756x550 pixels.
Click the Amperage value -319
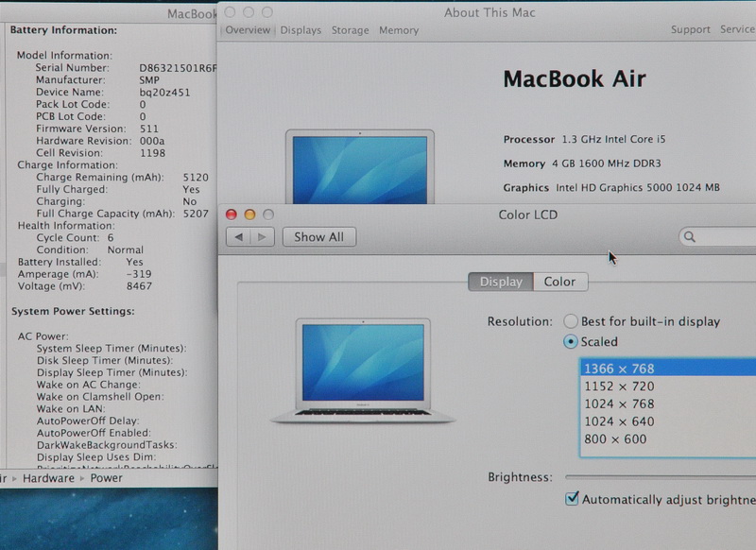[x=139, y=274]
